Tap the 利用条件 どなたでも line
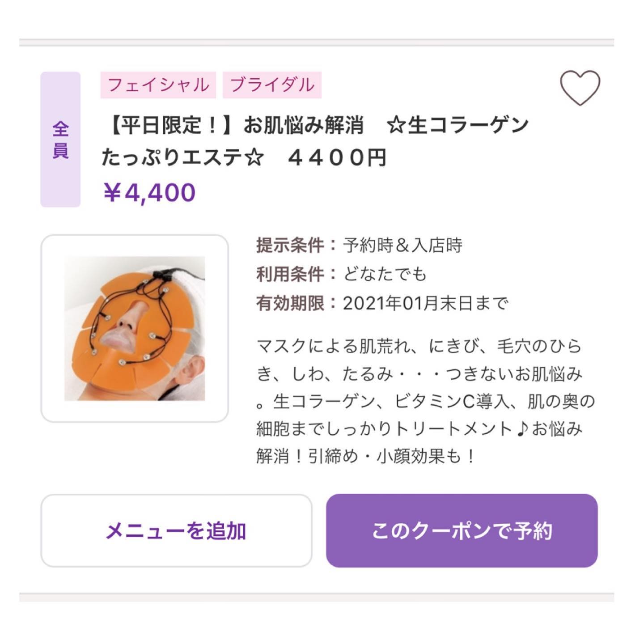 tap(341, 274)
